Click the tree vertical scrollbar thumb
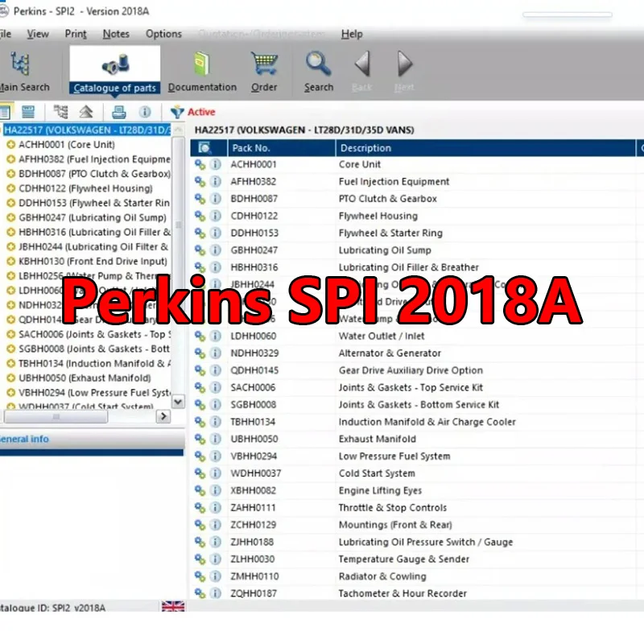 178,225
